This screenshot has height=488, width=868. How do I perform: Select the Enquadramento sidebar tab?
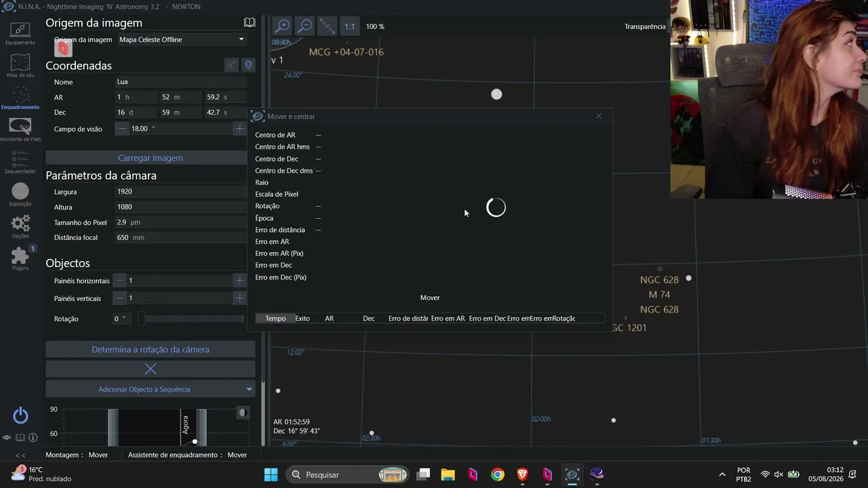[20, 98]
